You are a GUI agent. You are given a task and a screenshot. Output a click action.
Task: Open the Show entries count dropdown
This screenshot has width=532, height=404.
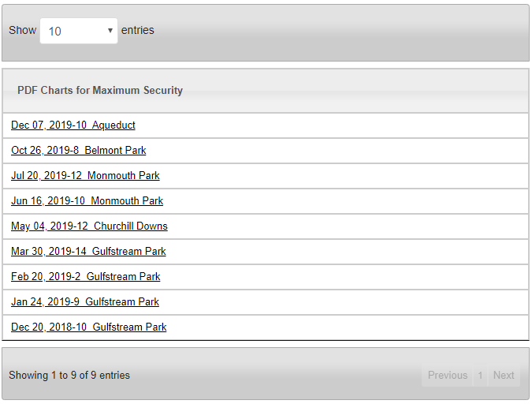(77, 32)
